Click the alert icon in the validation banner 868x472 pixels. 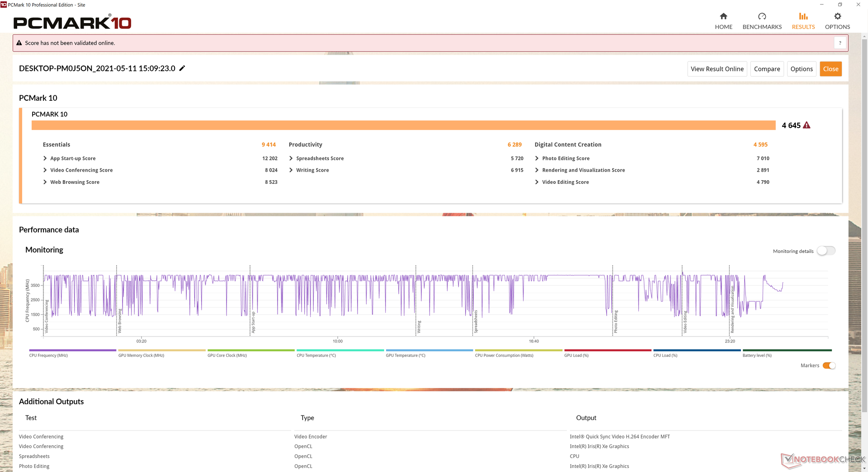coord(19,43)
